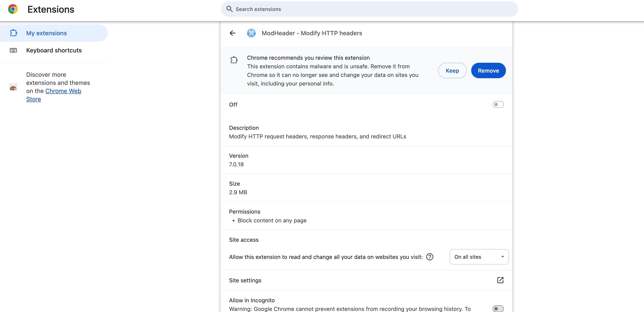Focus the Search extensions field

(369, 9)
